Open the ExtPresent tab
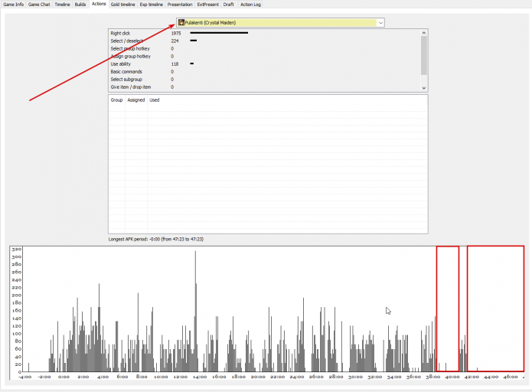 click(x=208, y=5)
